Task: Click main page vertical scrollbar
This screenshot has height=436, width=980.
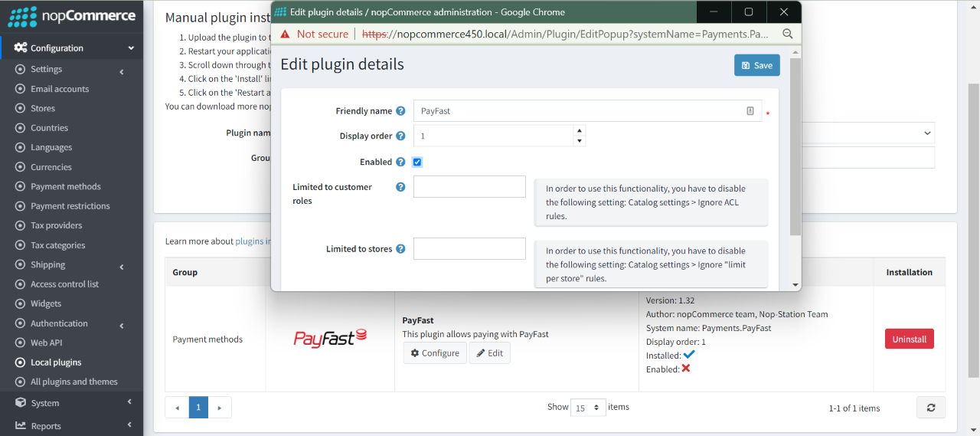Action: click(973, 230)
